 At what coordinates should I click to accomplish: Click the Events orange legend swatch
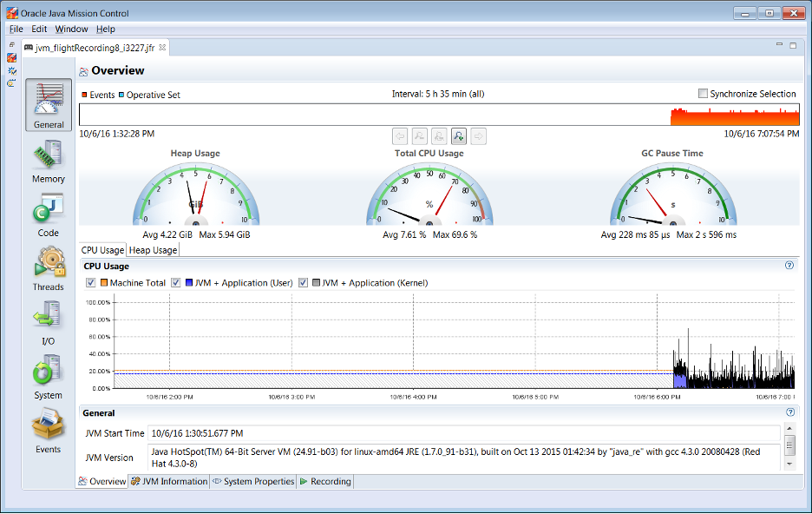click(x=84, y=95)
